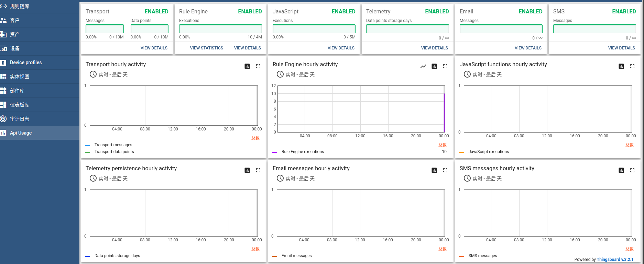
Task: Click bar chart icon on JavaScript functions widget
Action: coord(621,66)
